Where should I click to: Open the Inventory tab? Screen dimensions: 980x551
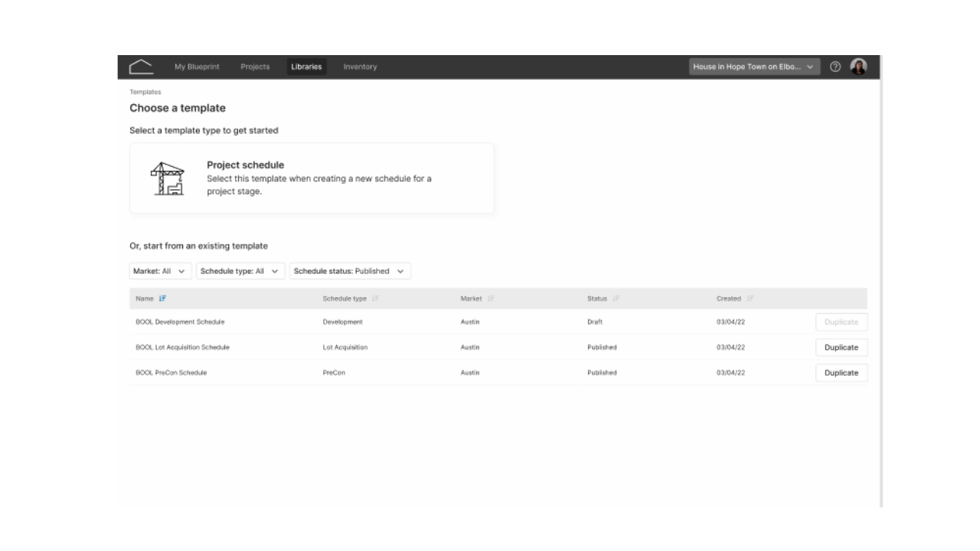click(x=360, y=67)
